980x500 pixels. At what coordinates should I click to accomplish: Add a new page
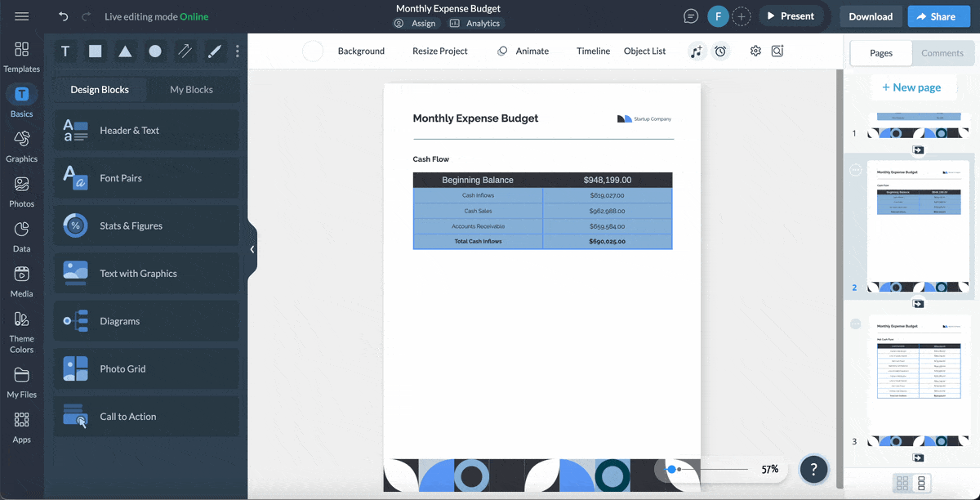(914, 87)
